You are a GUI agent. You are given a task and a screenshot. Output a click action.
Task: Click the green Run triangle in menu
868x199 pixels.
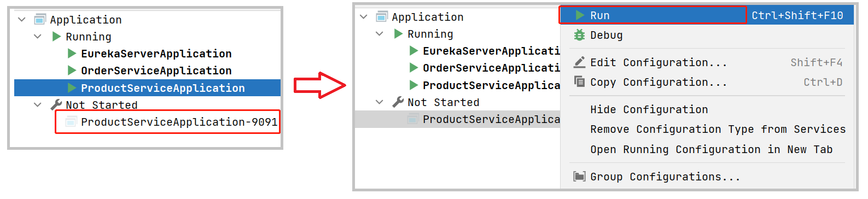point(580,15)
